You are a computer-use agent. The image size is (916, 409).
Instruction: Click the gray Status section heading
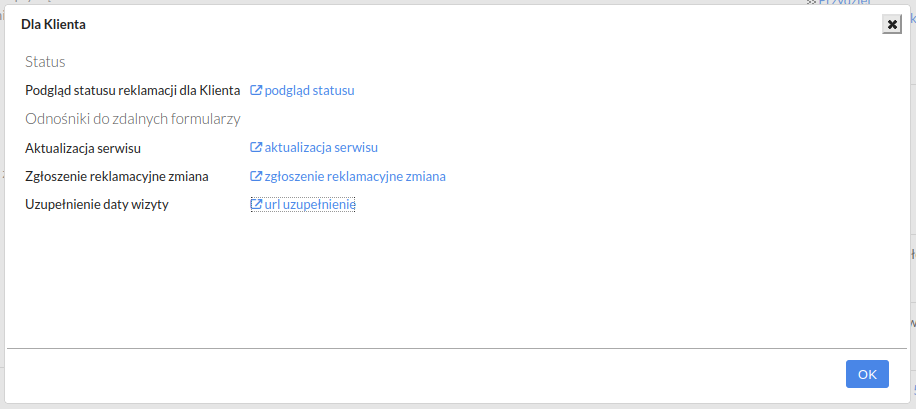pos(45,62)
